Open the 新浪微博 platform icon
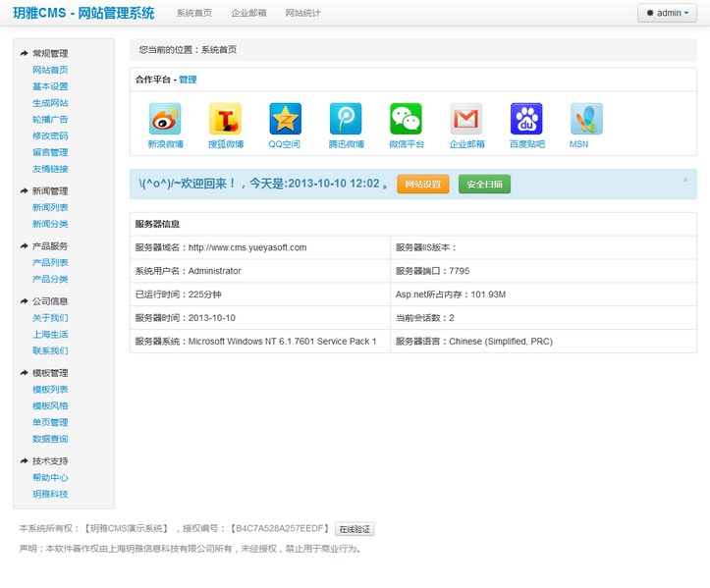 [x=165, y=119]
